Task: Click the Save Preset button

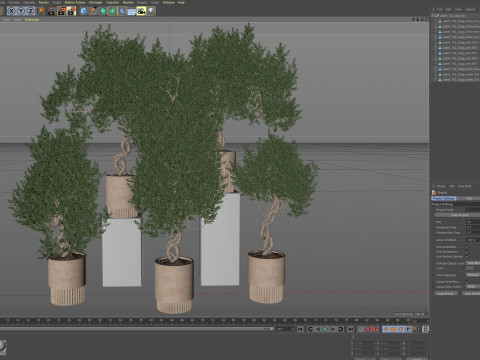Action: [471, 293]
